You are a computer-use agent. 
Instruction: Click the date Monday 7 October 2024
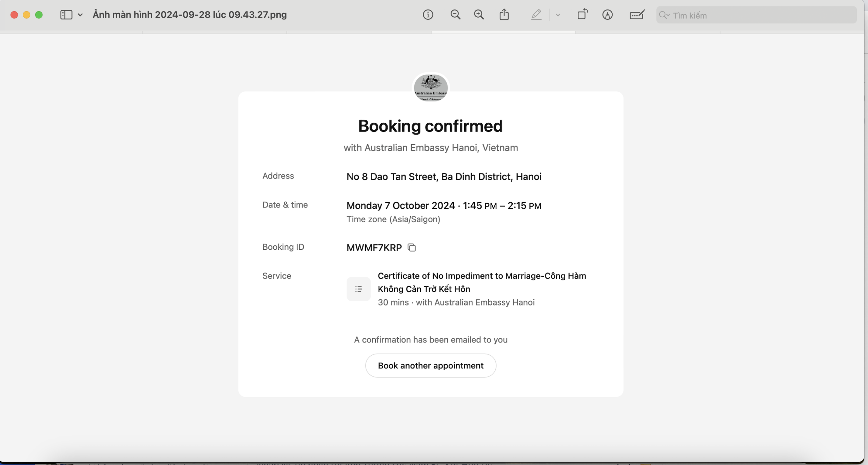[x=400, y=205]
